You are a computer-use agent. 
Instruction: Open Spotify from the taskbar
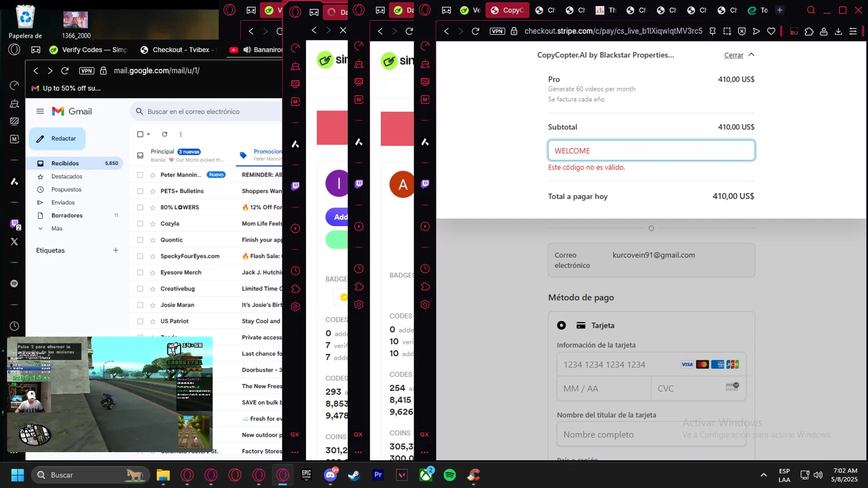click(450, 475)
